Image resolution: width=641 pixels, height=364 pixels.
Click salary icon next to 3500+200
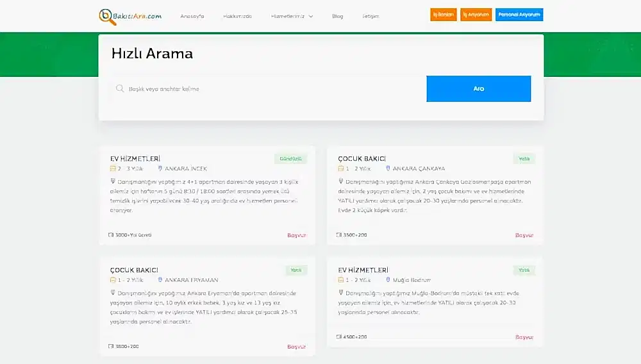click(x=339, y=235)
